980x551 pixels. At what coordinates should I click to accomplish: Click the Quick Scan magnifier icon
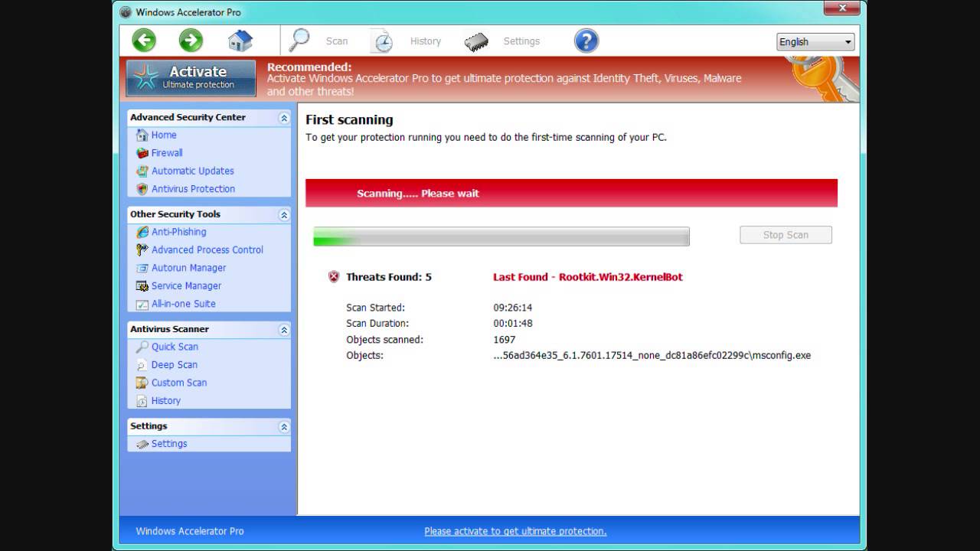pyautogui.click(x=142, y=347)
